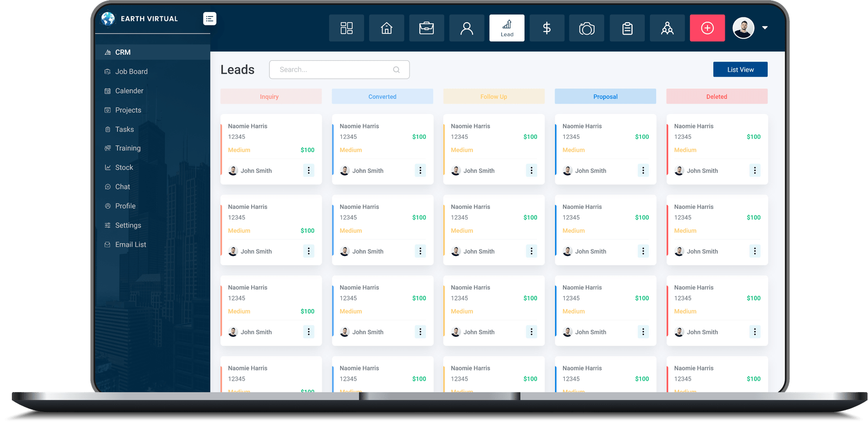Click the Proposal column header

[x=605, y=97]
